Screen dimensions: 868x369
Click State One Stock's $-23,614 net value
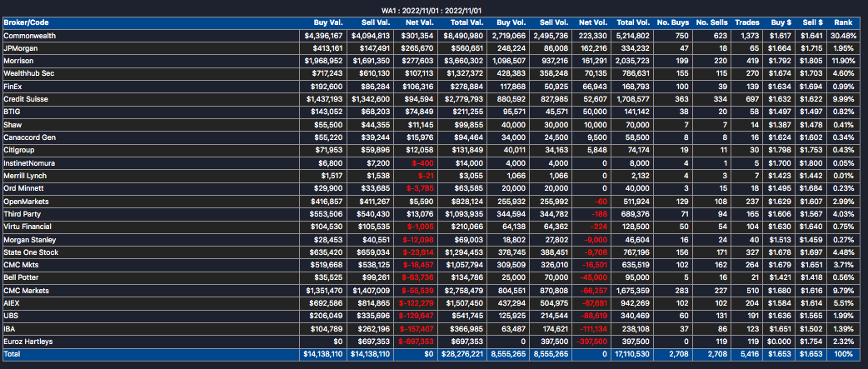[418, 252]
